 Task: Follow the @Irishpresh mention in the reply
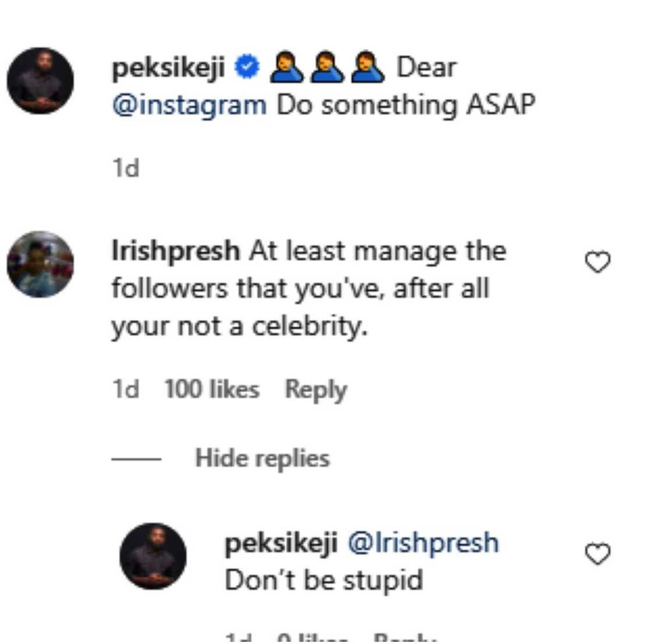pos(423,543)
